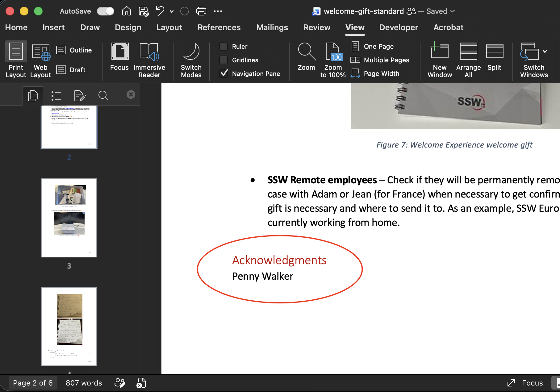Select the page 3 thumbnail
The image size is (560, 392).
(69, 218)
